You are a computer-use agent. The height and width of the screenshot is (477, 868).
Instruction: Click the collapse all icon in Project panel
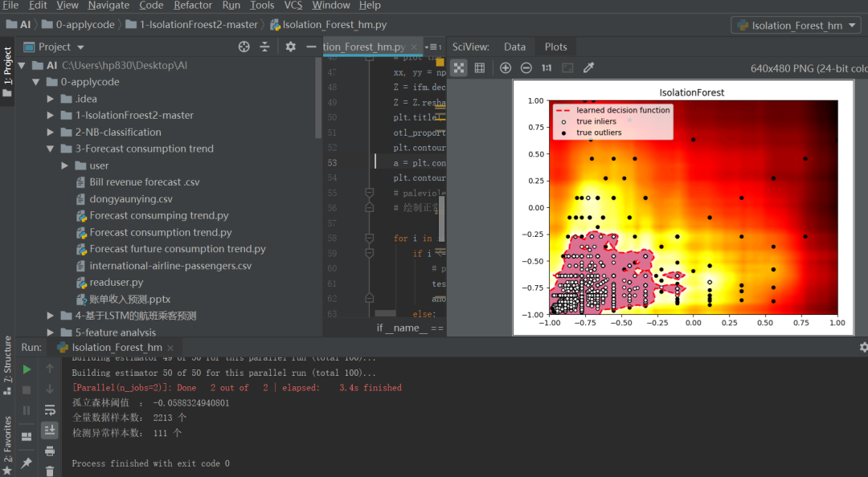click(x=264, y=47)
